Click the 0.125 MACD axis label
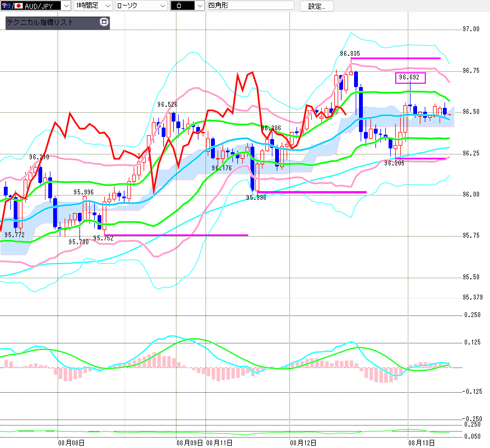Image resolution: width=490 pixels, height=448 pixels. point(472,342)
